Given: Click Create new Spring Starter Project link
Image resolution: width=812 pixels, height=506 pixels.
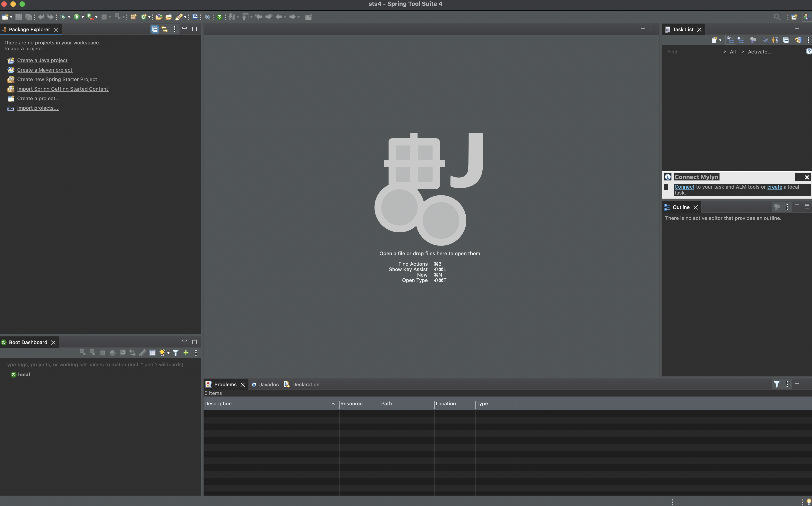Looking at the screenshot, I should (x=57, y=79).
